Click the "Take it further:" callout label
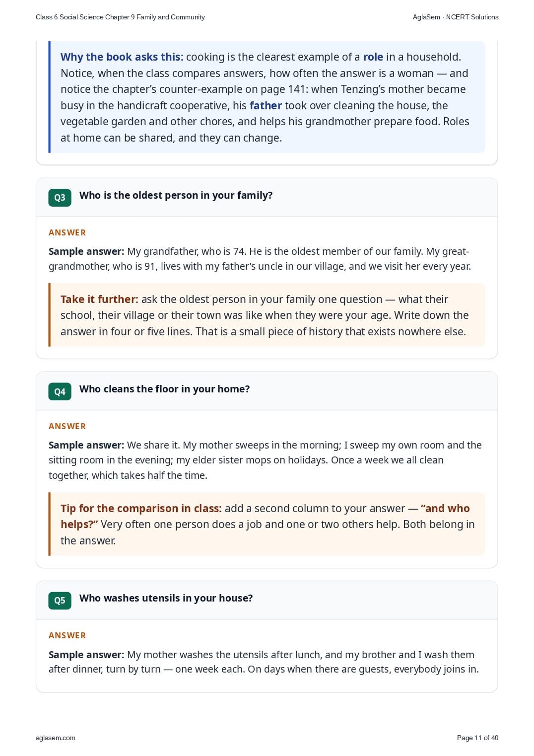The width and height of the screenshot is (534, 756). point(99,299)
